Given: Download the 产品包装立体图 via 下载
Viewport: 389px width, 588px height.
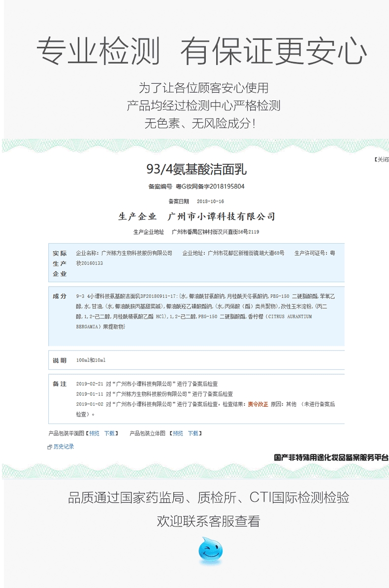Looking at the screenshot, I should click(193, 433).
